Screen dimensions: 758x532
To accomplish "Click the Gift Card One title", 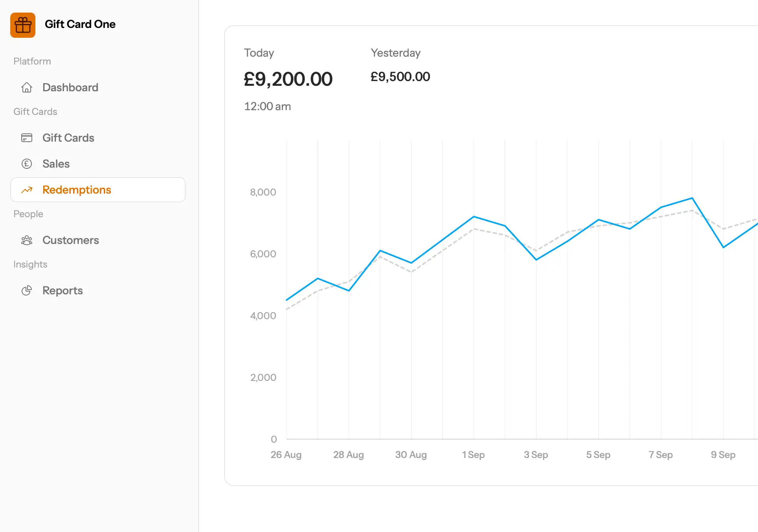I will [x=80, y=24].
